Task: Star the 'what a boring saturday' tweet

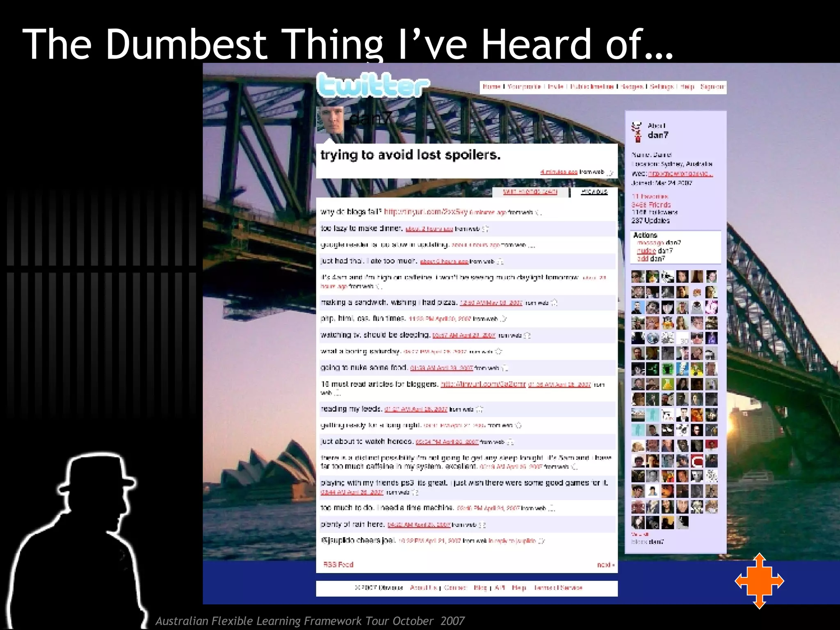Action: coord(498,352)
